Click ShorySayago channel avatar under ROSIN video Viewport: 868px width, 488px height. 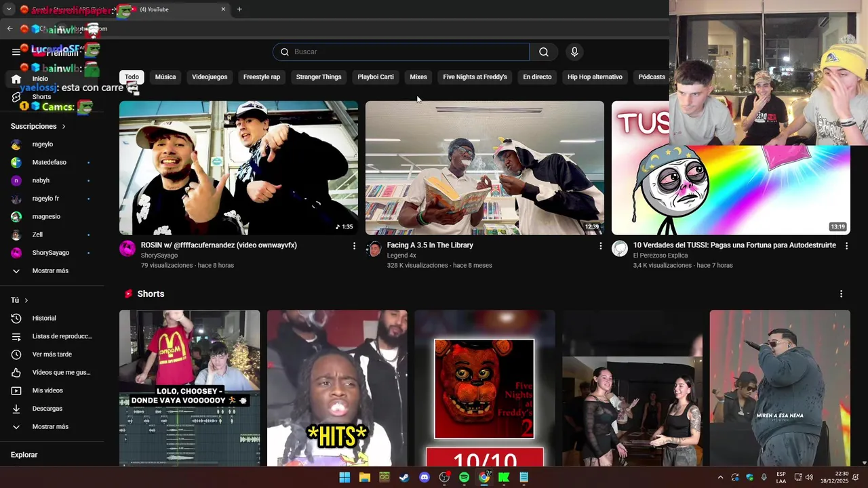point(127,249)
